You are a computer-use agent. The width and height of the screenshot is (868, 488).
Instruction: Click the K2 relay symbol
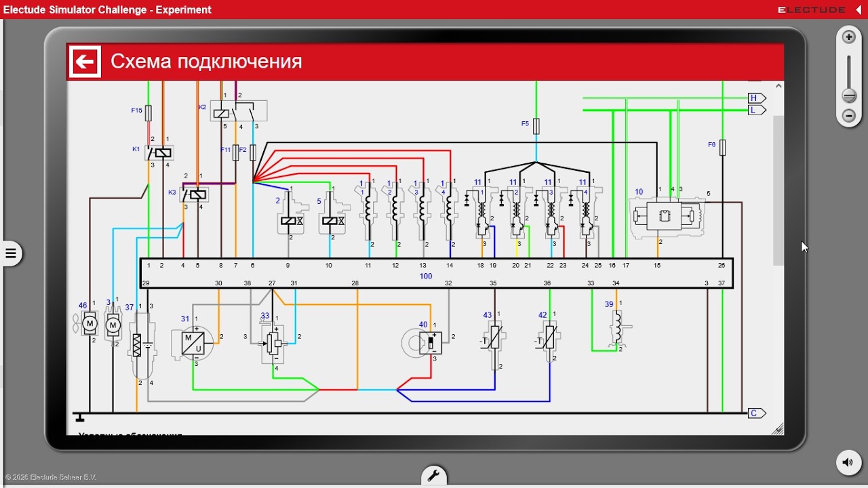pos(239,111)
